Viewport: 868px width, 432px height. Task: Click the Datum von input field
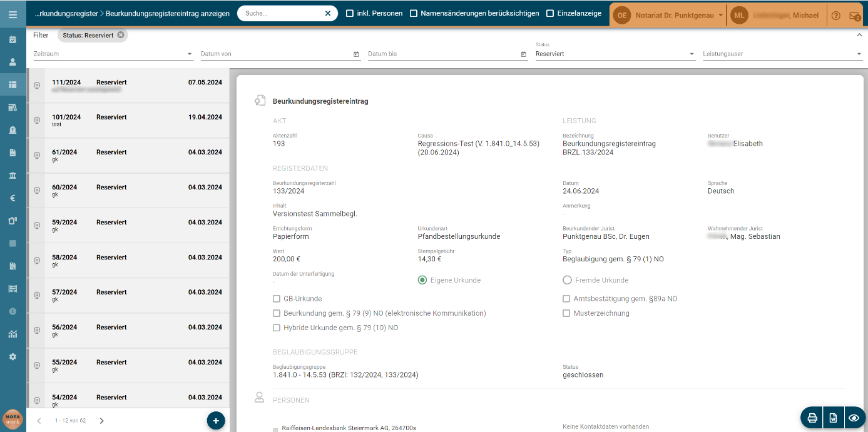click(x=275, y=54)
